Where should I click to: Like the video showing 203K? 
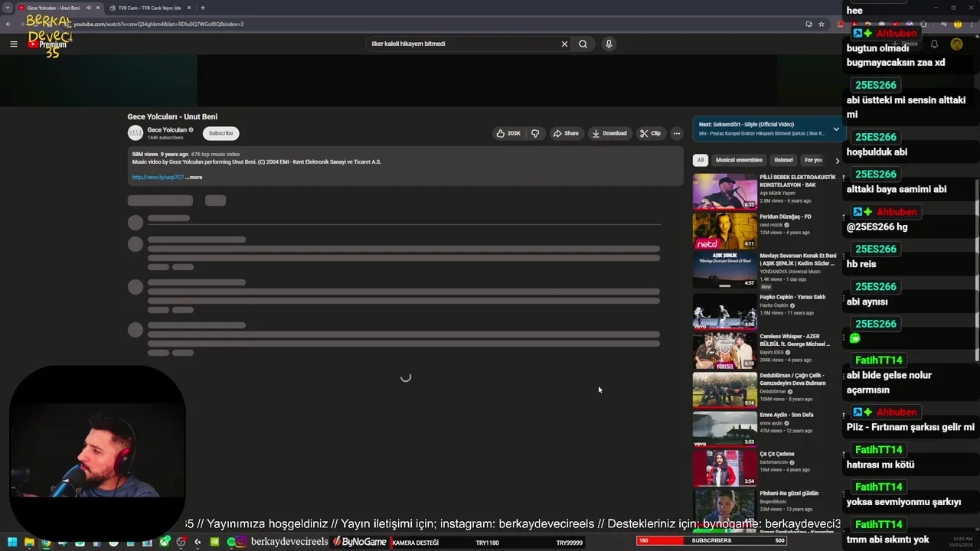coord(508,133)
